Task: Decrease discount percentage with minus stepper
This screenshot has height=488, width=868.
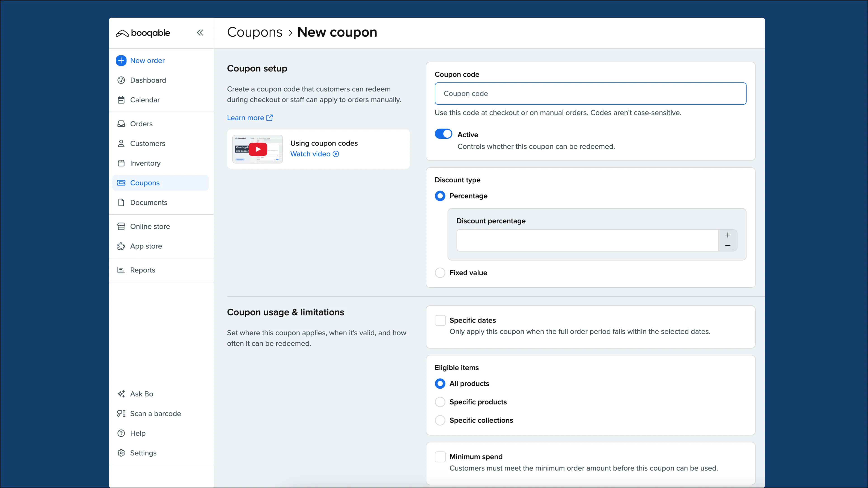Action: coord(728,246)
